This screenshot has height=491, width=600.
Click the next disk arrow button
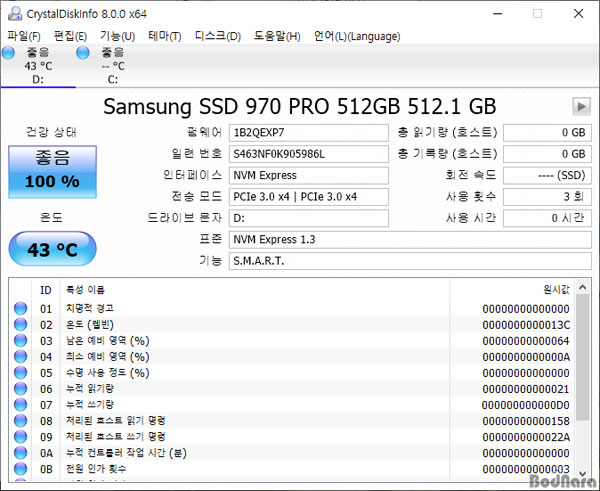pyautogui.click(x=581, y=106)
